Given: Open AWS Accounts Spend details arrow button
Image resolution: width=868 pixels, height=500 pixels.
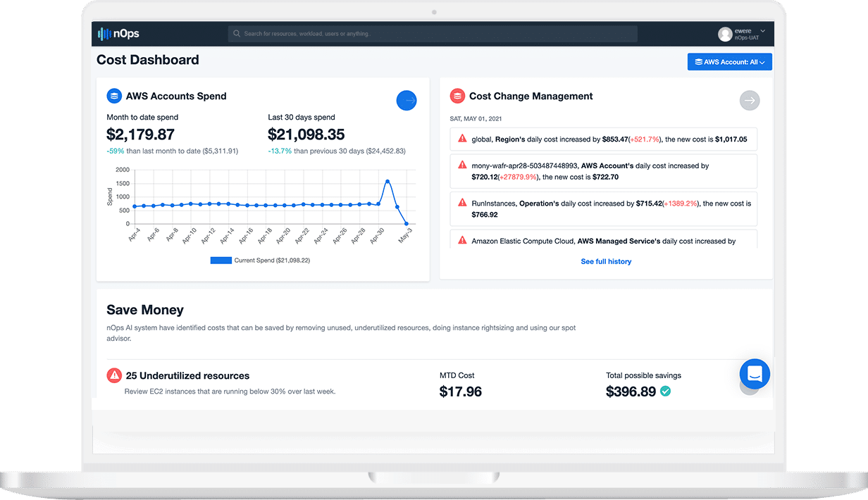Looking at the screenshot, I should click(x=407, y=101).
